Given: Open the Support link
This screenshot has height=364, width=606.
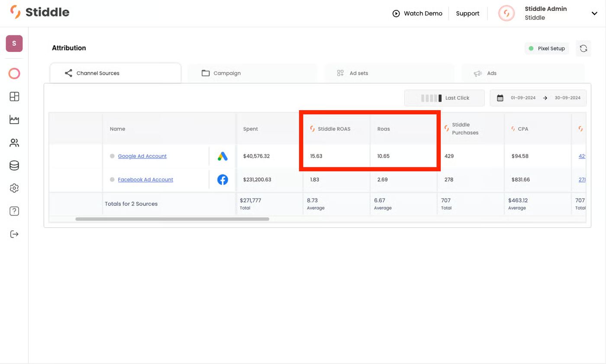Looking at the screenshot, I should click(467, 13).
